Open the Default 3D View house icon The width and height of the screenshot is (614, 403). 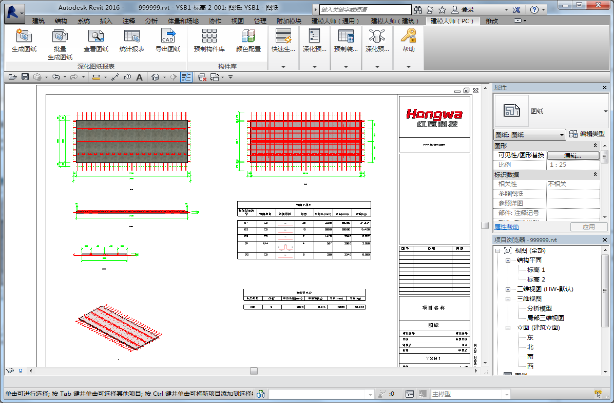155,77
